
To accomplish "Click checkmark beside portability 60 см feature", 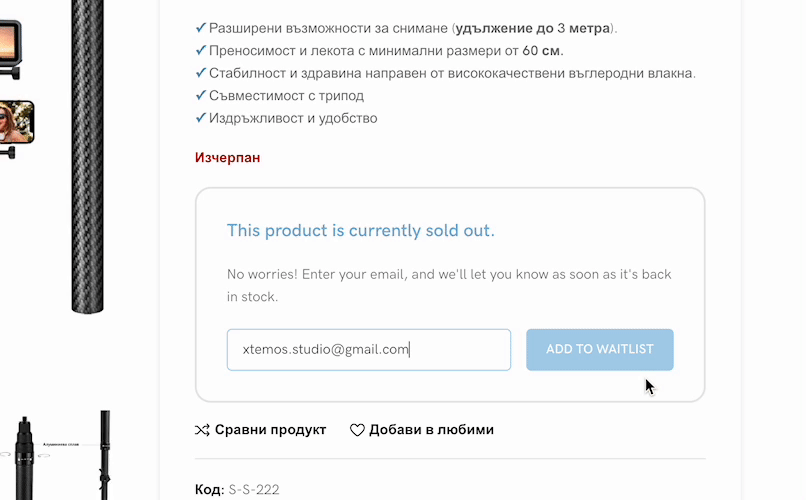I will pos(201,50).
